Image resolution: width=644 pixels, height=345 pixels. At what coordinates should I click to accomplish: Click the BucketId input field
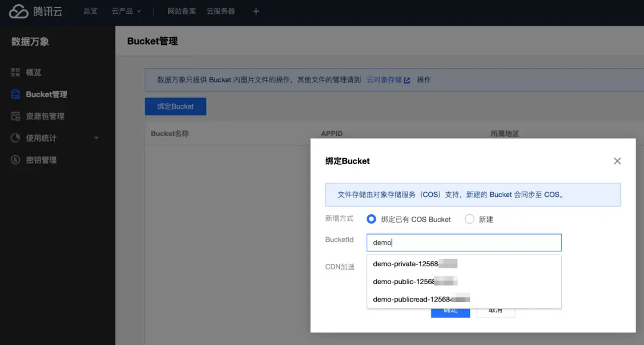464,242
